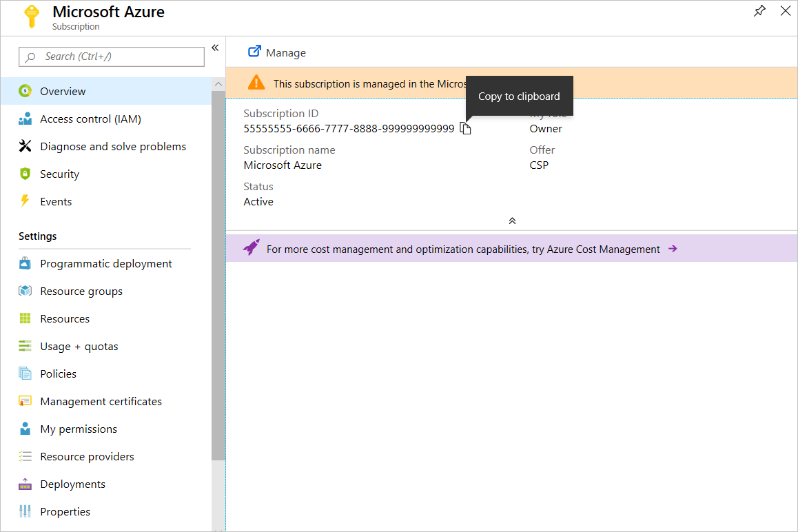Switch to the Overview section
The width and height of the screenshot is (798, 532).
tap(63, 91)
